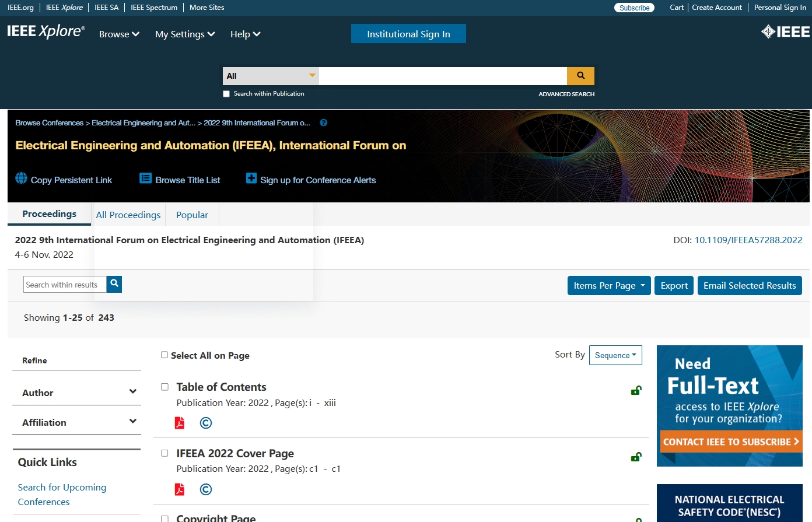
Task: Open the Table of Contents title
Action: [x=221, y=387]
